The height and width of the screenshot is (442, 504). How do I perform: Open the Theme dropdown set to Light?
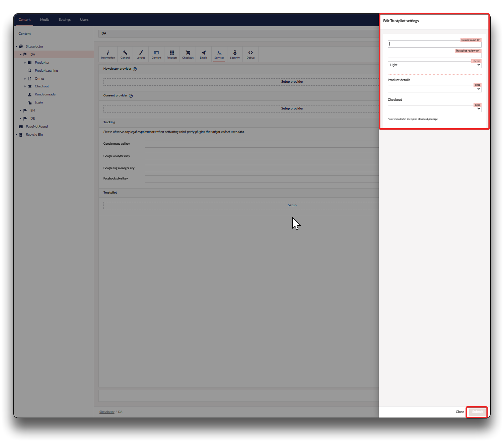pyautogui.click(x=434, y=65)
